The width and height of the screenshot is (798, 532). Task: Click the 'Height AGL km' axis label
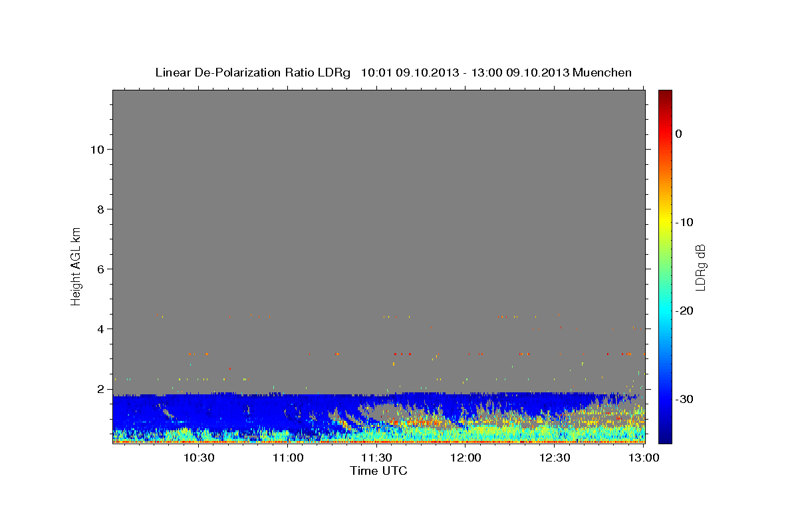(x=76, y=265)
